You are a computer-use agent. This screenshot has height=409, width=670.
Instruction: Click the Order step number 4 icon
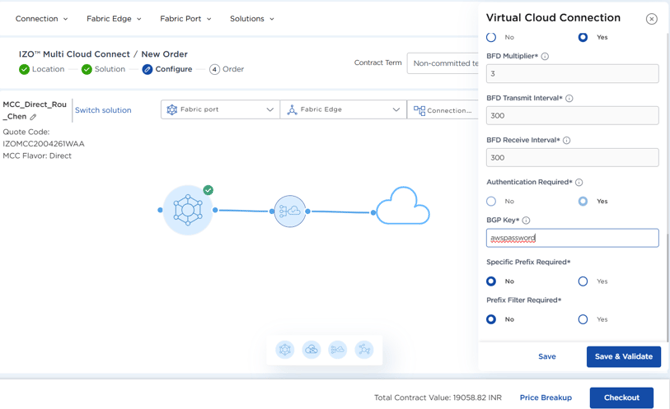[215, 69]
